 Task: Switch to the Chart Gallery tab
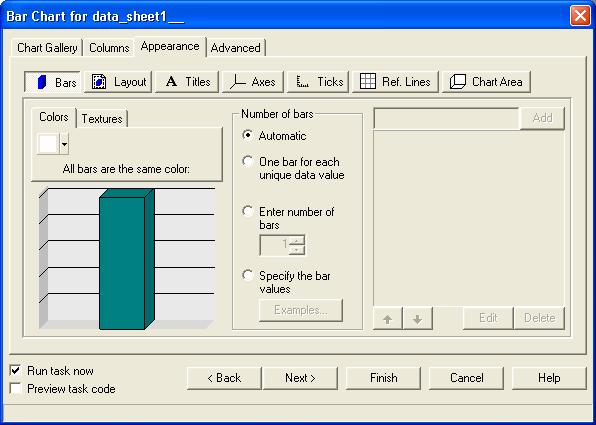click(47, 48)
